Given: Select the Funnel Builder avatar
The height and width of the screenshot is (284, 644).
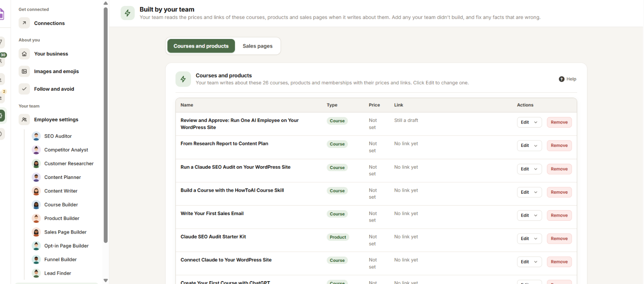Looking at the screenshot, I should click(36, 259).
